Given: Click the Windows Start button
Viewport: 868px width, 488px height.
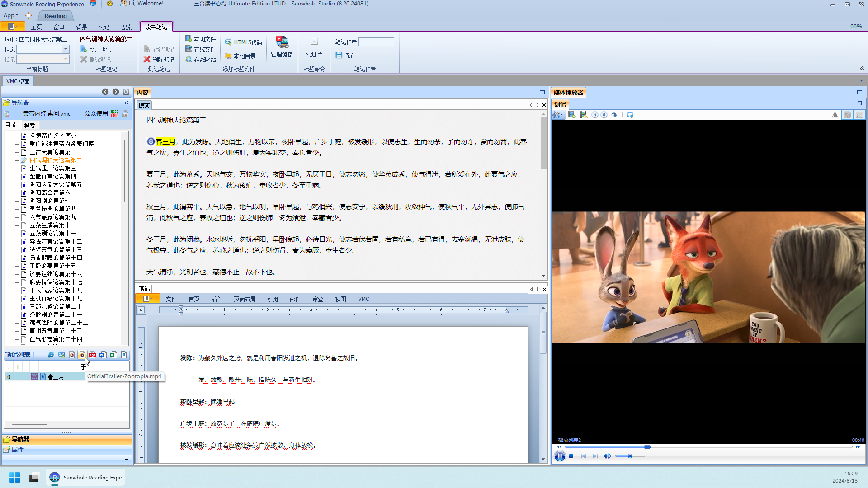Looking at the screenshot, I should 14,478.
